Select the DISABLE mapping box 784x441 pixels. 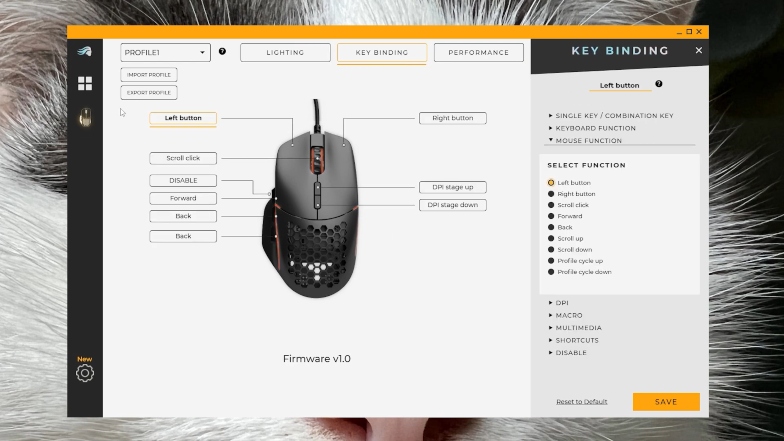183,180
